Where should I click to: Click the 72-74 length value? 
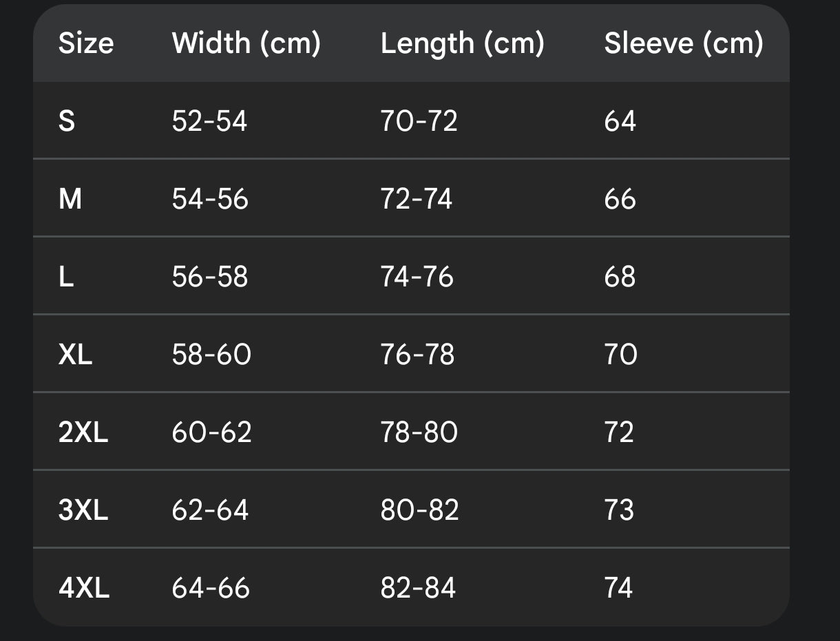tap(417, 199)
